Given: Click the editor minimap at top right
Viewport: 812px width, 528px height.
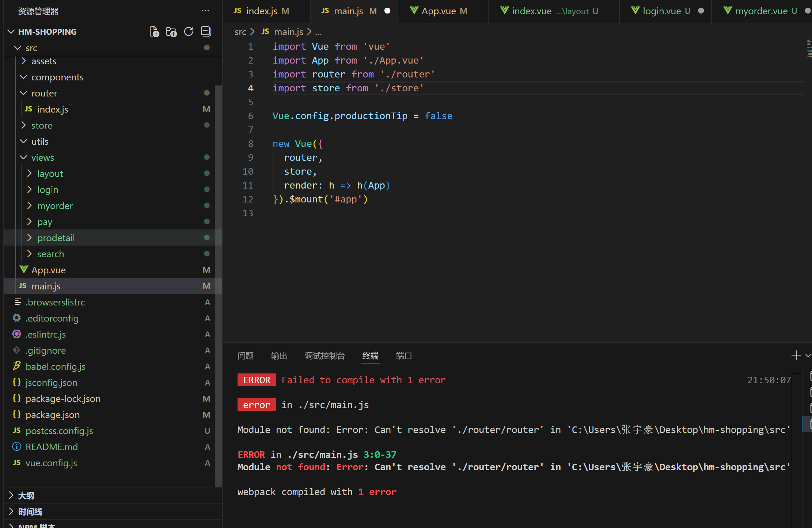Looking at the screenshot, I should [809, 48].
